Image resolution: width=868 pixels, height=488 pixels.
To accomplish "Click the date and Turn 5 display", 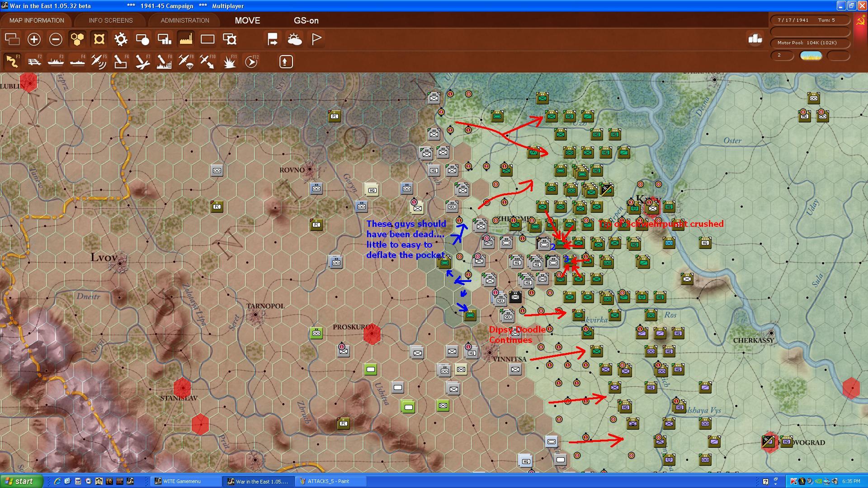I will point(810,20).
